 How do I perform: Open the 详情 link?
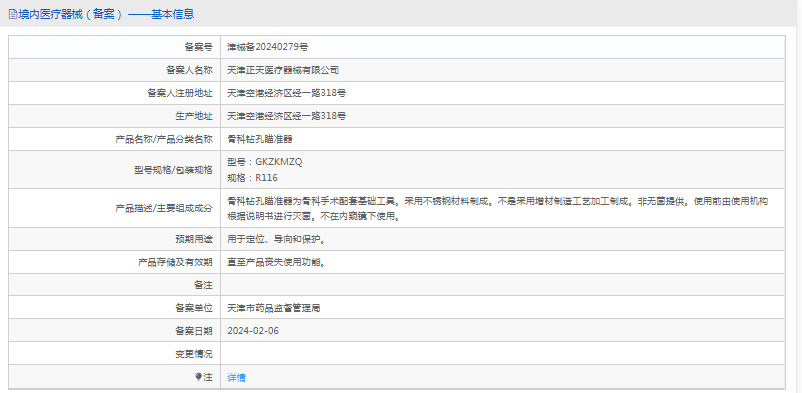236,378
